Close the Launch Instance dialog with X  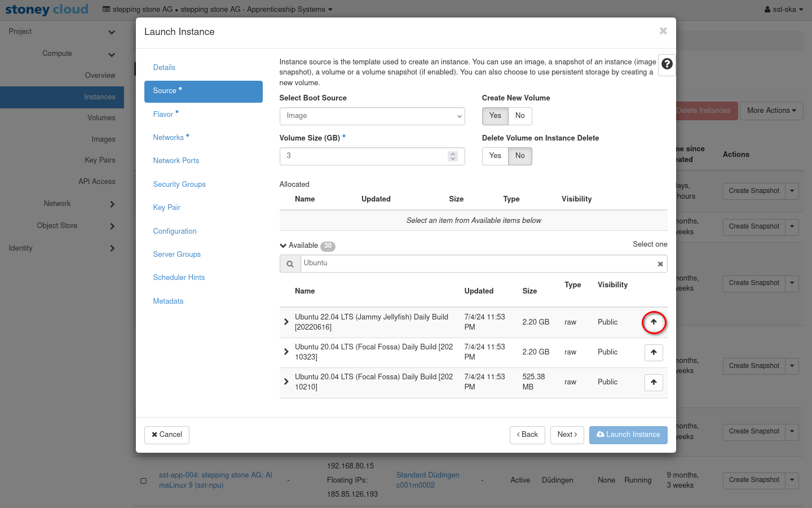click(663, 31)
